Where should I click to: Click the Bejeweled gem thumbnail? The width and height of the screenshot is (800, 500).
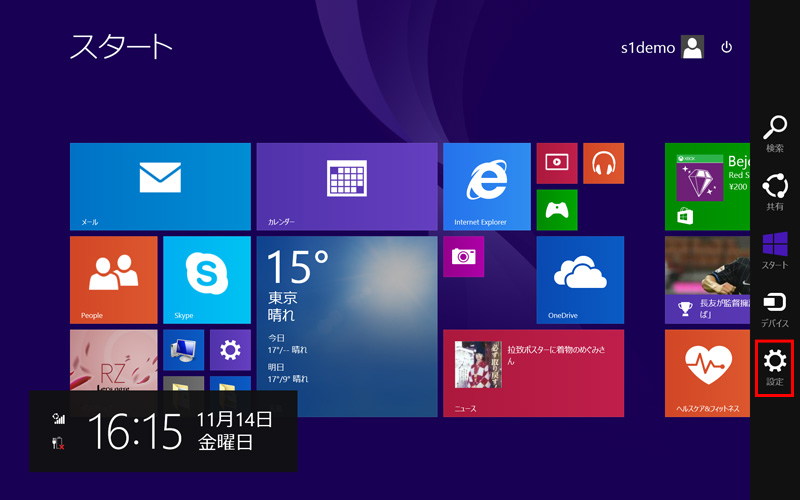pyautogui.click(x=700, y=178)
